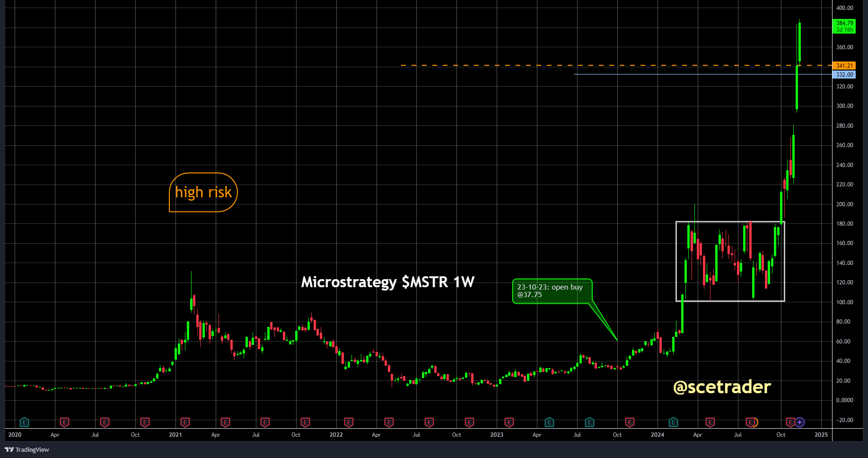Click the 2025 label on time axis
The width and height of the screenshot is (868, 458).
pos(821,435)
